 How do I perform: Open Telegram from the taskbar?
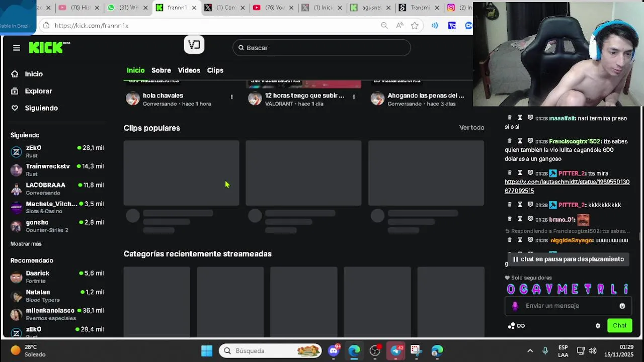point(396,350)
